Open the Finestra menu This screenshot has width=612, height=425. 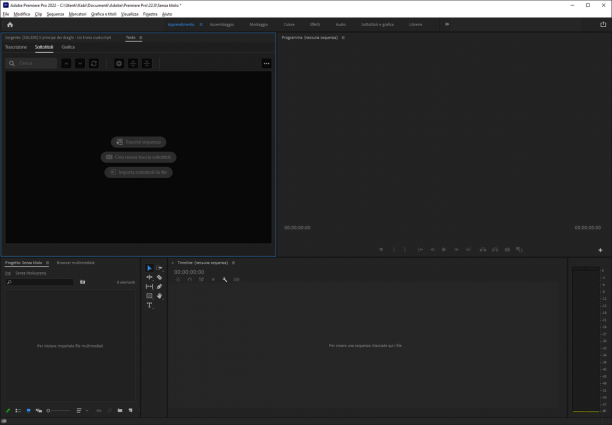pos(150,14)
